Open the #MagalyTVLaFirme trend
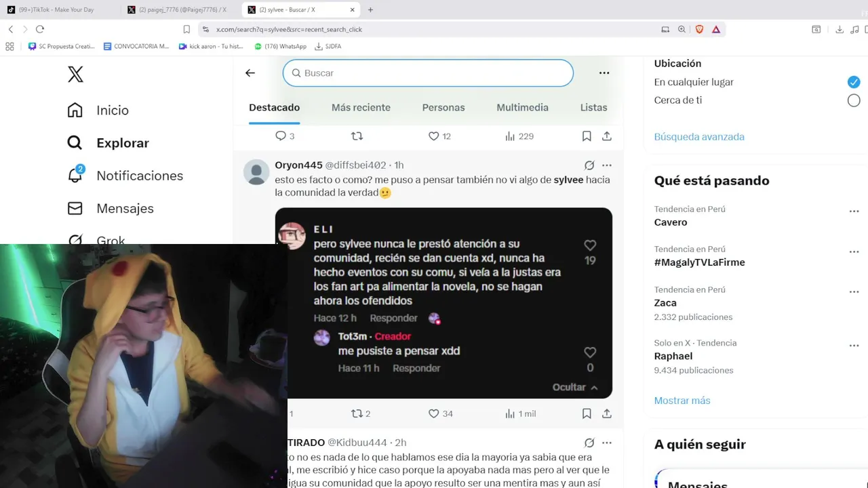Viewport: 868px width, 488px height. click(x=699, y=262)
